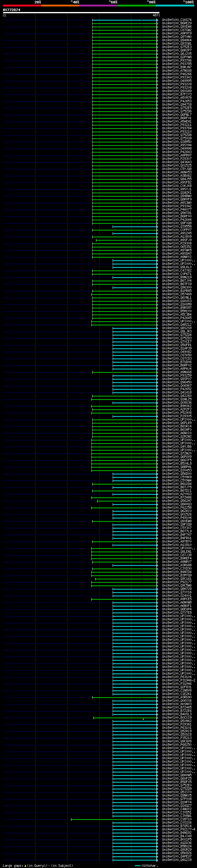The width and height of the screenshot is (197, 868).
Task: Click hit label UniRef100_P93786
Action: coord(176,61)
